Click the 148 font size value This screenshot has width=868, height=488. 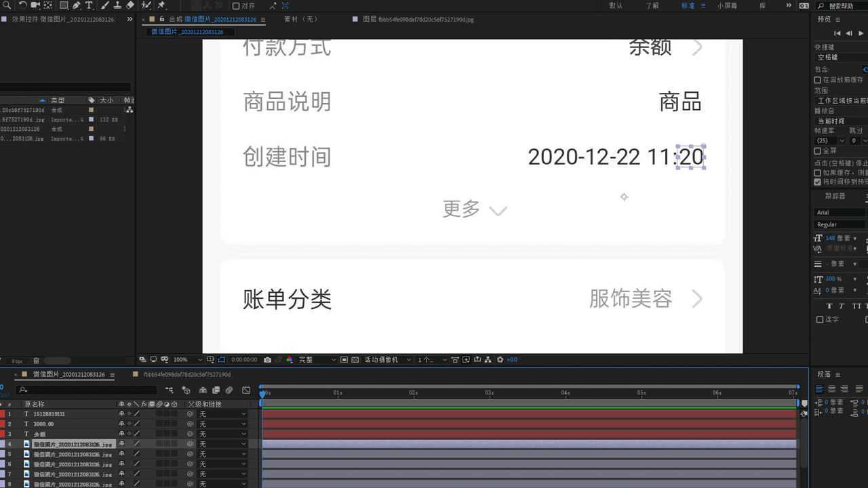(x=830, y=238)
